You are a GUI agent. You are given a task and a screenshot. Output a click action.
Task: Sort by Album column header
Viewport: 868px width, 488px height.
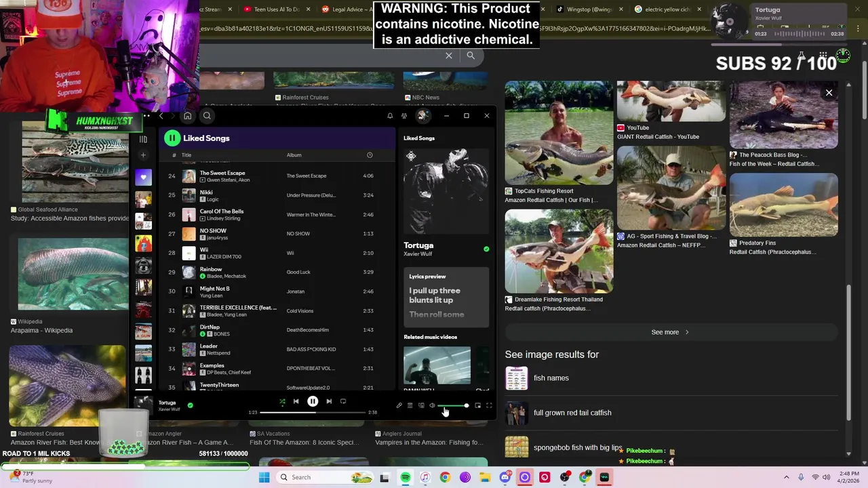pos(294,155)
